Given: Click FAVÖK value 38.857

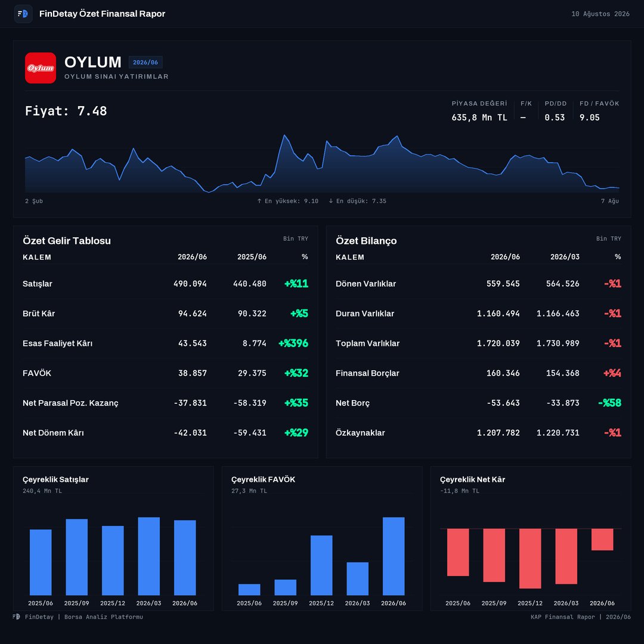Looking at the screenshot, I should (192, 373).
